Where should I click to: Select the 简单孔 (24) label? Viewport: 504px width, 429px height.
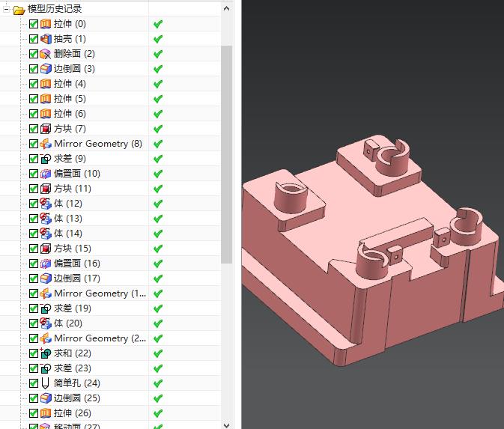point(77,383)
